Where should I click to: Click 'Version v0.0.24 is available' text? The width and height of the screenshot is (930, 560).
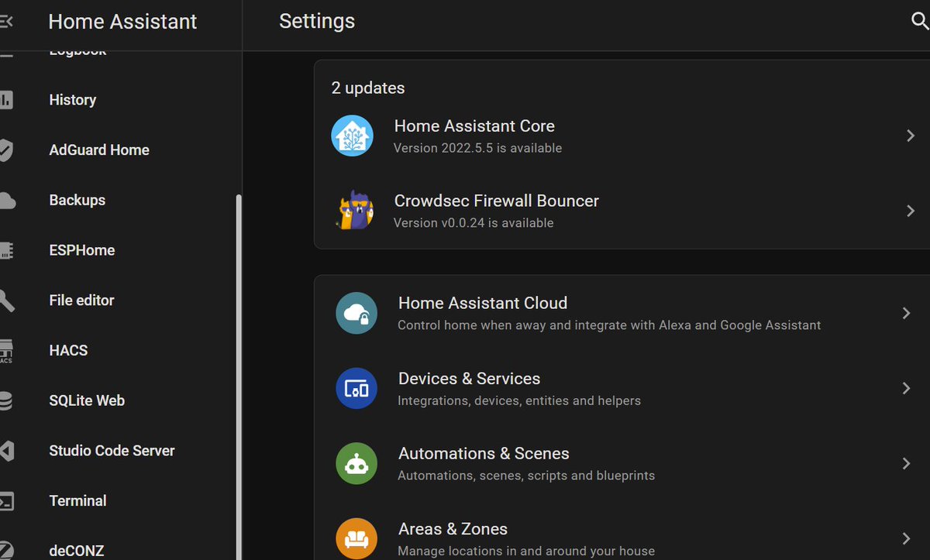tap(474, 223)
